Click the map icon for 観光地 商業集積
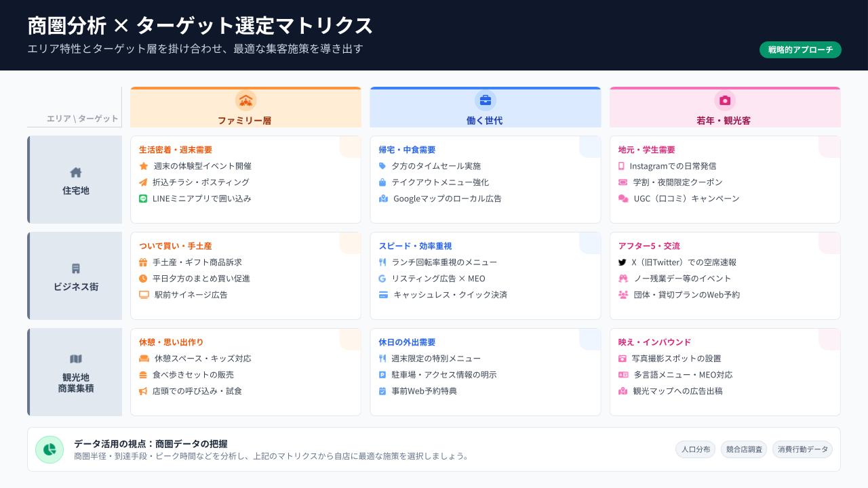 coord(76,359)
